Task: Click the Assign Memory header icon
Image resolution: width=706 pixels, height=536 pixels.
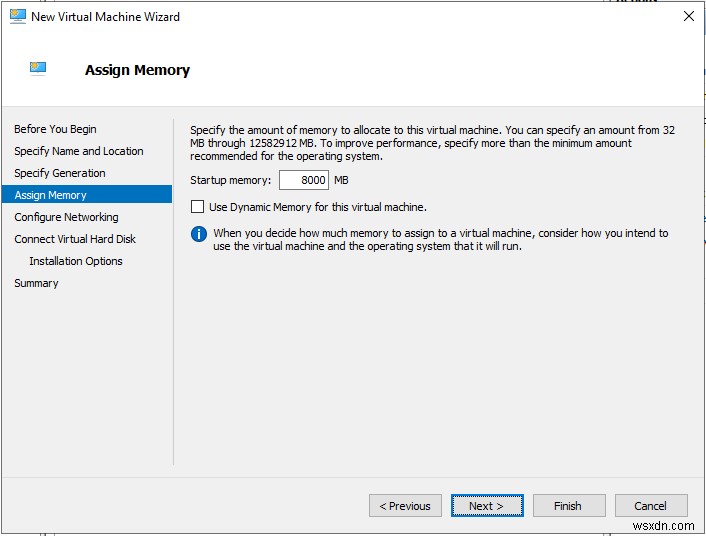Action: tap(38, 68)
